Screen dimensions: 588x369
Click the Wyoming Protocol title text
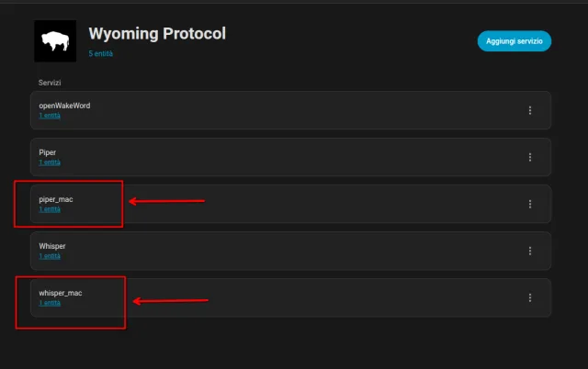[157, 34]
